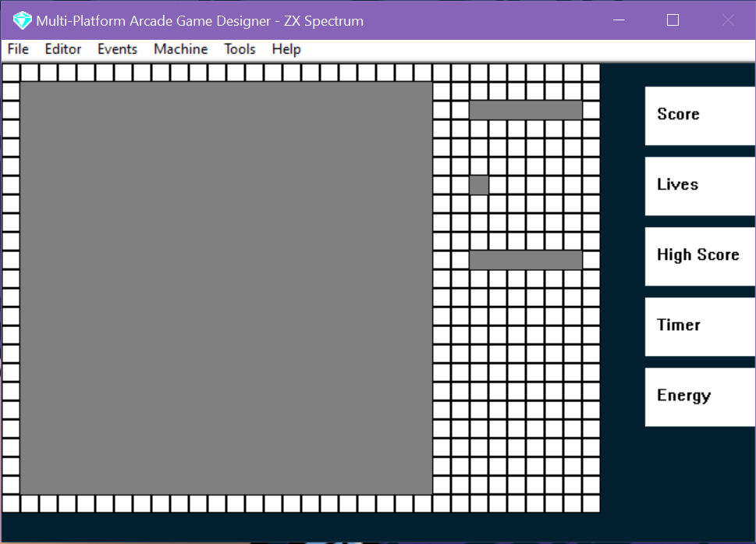Image resolution: width=756 pixels, height=544 pixels.
Task: Select the upper grey horizontal bar in grid
Action: click(x=526, y=110)
